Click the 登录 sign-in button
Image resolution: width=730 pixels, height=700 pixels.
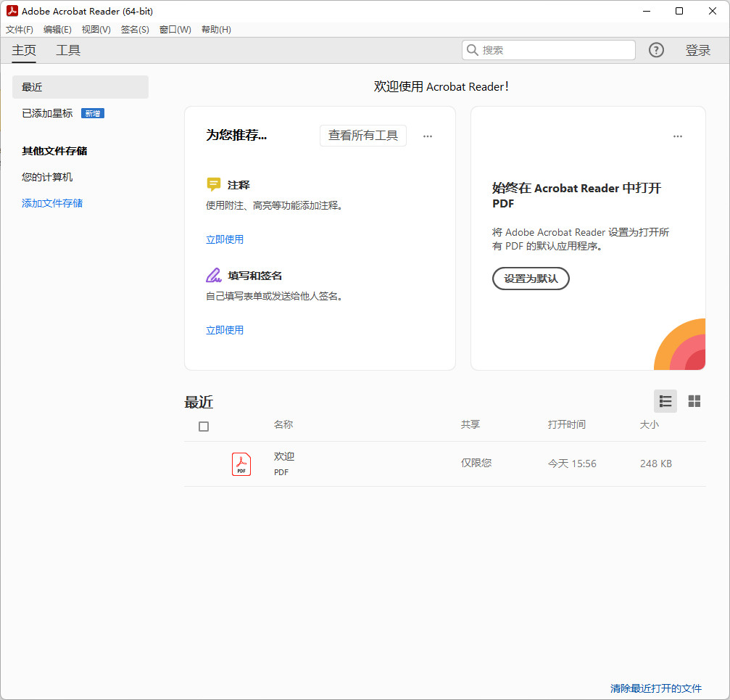point(697,50)
